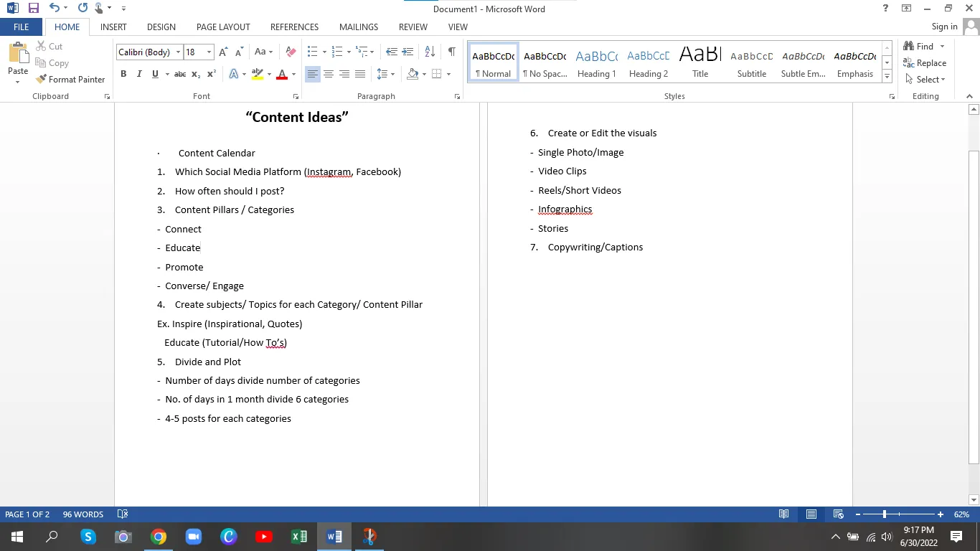Image resolution: width=980 pixels, height=551 pixels.
Task: Toggle Underline formatting
Action: 155,74
